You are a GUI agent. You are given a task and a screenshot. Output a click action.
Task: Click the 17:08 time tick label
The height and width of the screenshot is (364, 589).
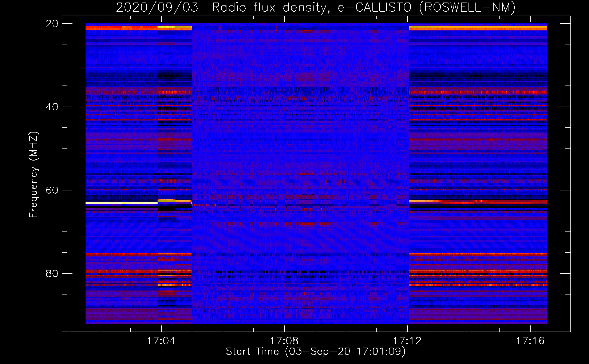click(x=284, y=341)
